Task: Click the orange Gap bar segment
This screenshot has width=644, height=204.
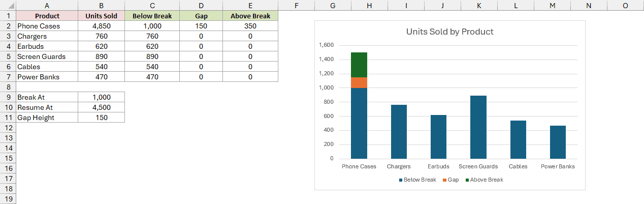Action: [x=359, y=82]
